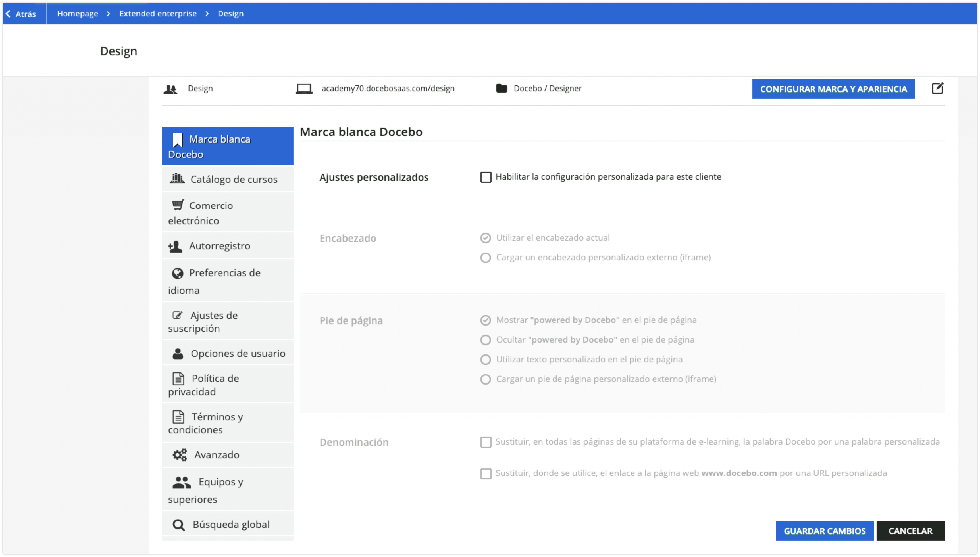Image resolution: width=980 pixels, height=557 pixels.
Task: Click the breadcrumb chevron after Extended enterprise
Action: pos(207,14)
